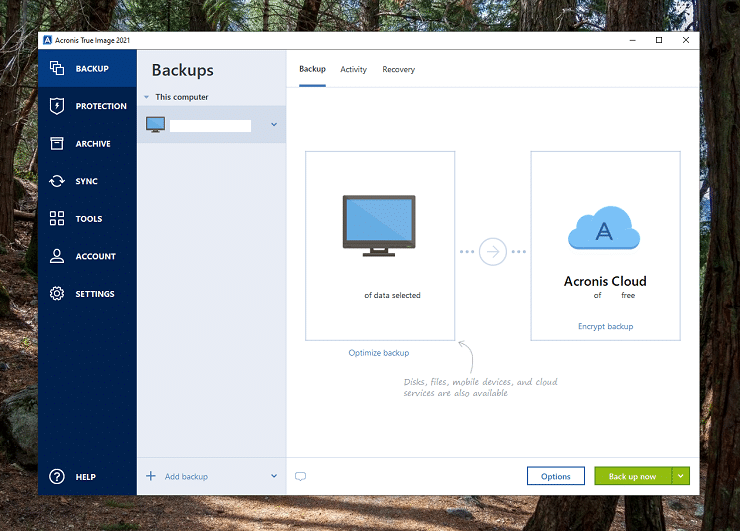The width and height of the screenshot is (740, 531).
Task: Click the comment bubble icon
Action: 301,476
